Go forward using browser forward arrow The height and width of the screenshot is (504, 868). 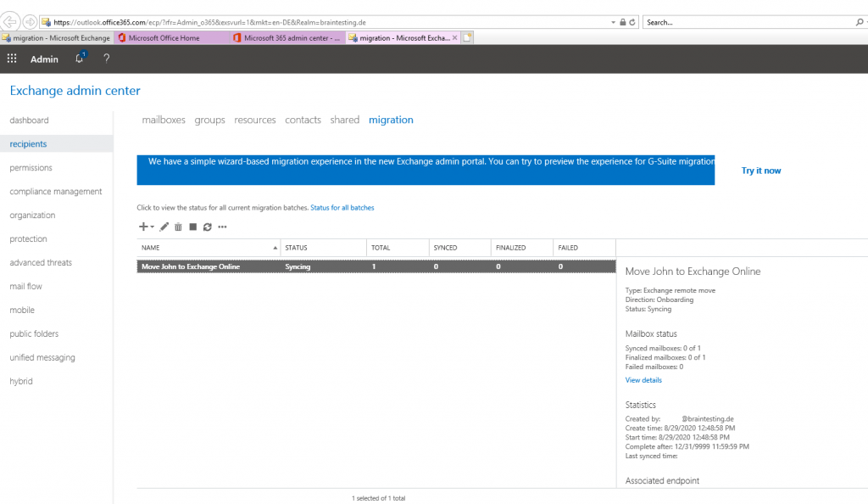click(30, 22)
